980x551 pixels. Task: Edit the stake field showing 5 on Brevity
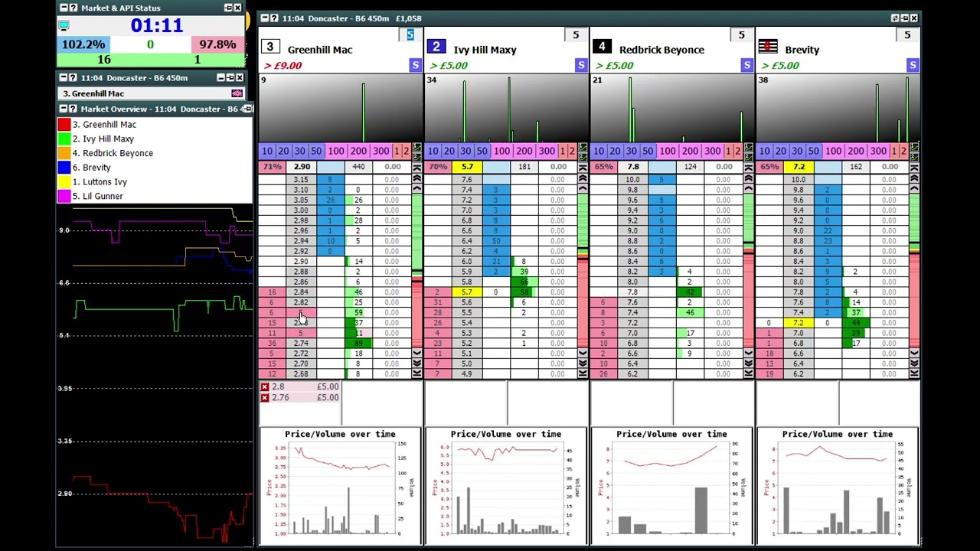[907, 35]
